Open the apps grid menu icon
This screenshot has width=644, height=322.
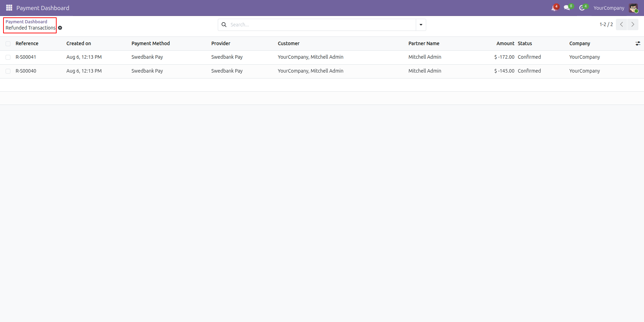(x=9, y=8)
